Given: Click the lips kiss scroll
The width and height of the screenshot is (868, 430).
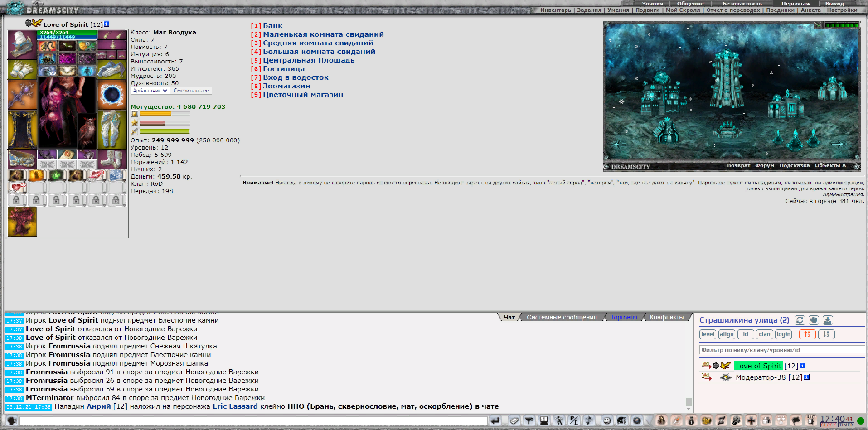Looking at the screenshot, I should point(97,175).
